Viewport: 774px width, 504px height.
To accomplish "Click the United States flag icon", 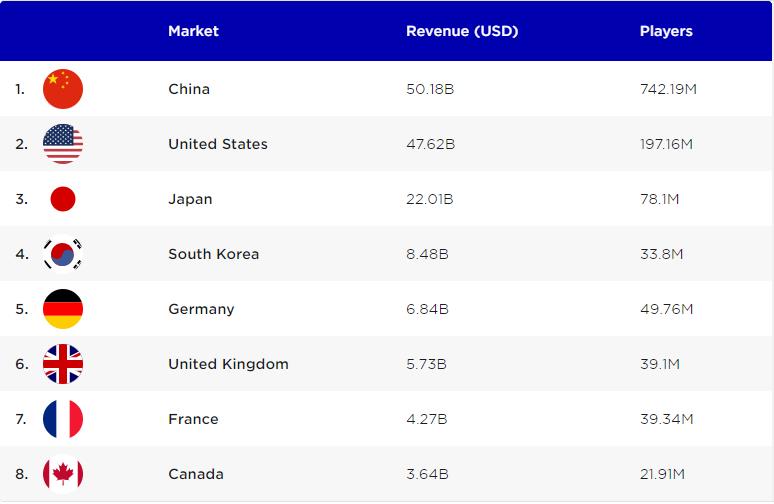I will point(63,144).
